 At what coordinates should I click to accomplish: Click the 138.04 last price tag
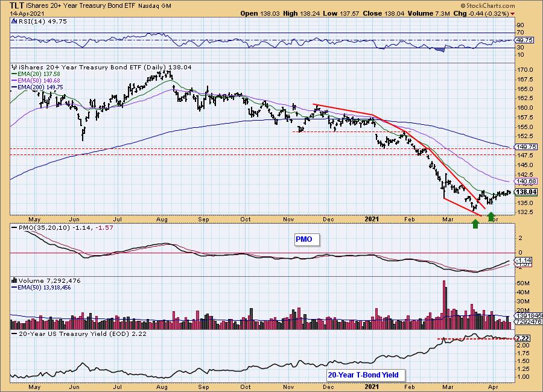pos(526,192)
